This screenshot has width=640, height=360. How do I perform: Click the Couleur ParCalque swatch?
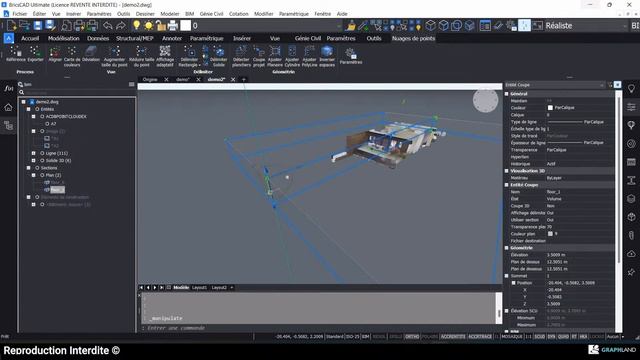click(x=550, y=108)
